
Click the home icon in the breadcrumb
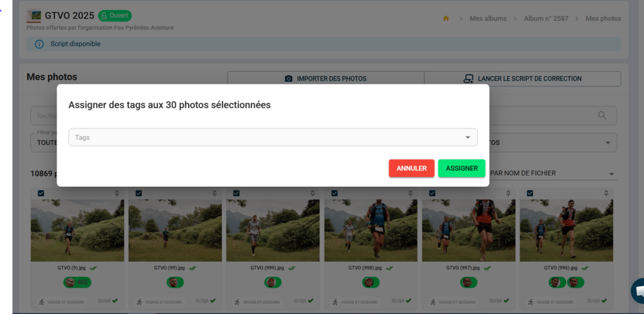[x=446, y=19]
